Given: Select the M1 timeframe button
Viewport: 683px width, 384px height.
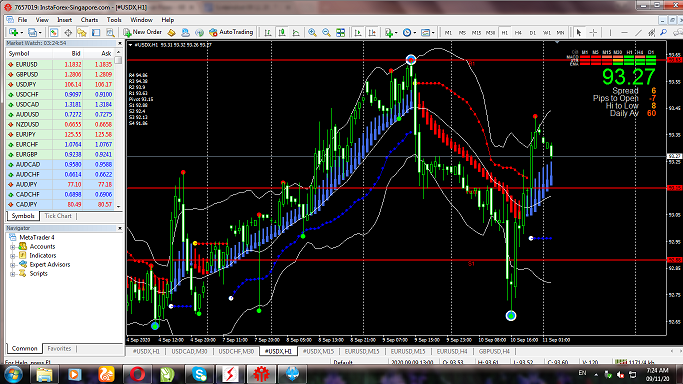Looking at the screenshot, I should point(448,33).
